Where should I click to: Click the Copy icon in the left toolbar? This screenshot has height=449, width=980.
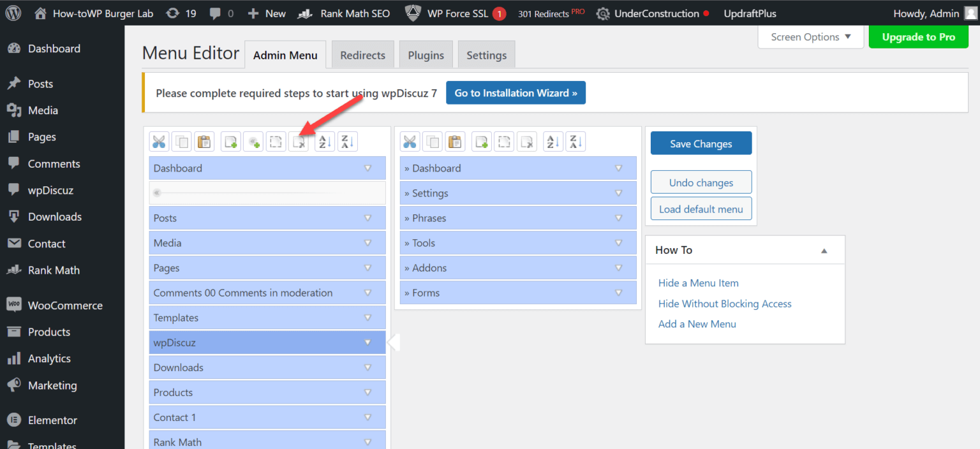pos(181,141)
